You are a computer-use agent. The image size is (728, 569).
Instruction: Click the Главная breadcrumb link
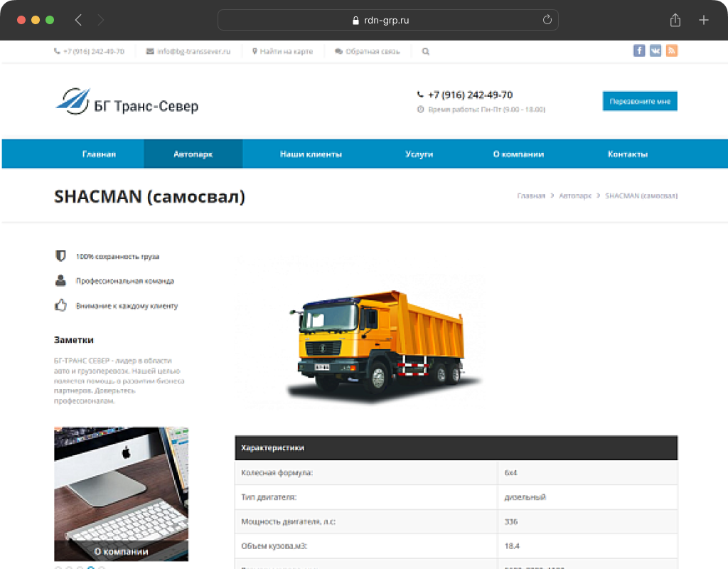click(x=531, y=196)
